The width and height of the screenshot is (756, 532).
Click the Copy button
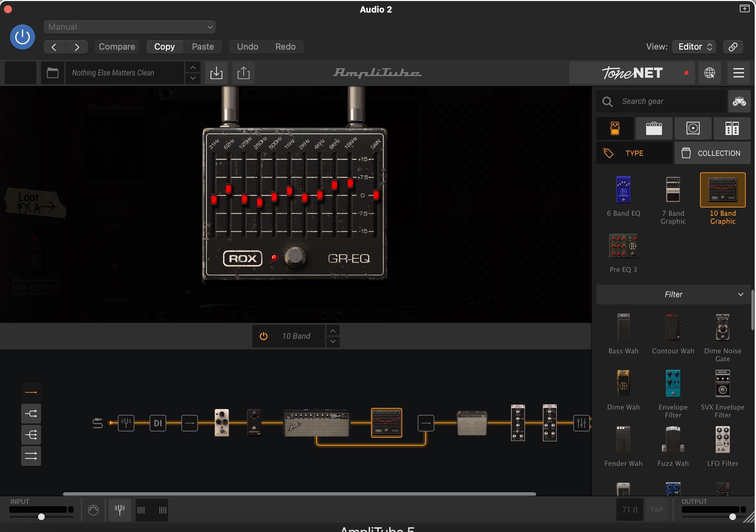[165, 47]
